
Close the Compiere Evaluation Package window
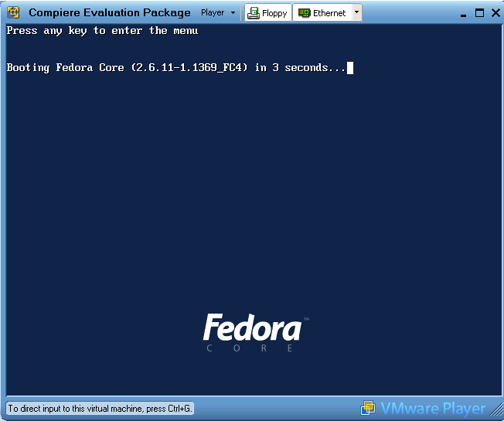494,12
